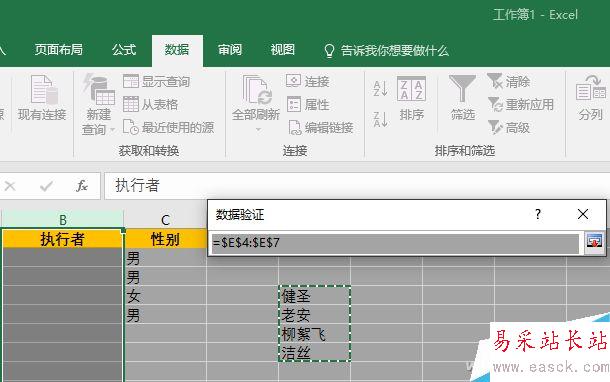The width and height of the screenshot is (610, 382).
Task: Click the 性别 header cell
Action: coord(165,239)
